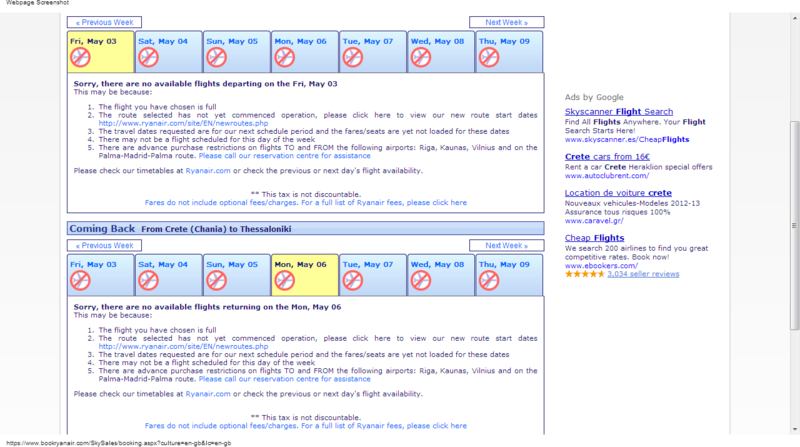The image size is (800, 447).
Task: Open www.caravel.gr link
Action: click(594, 220)
